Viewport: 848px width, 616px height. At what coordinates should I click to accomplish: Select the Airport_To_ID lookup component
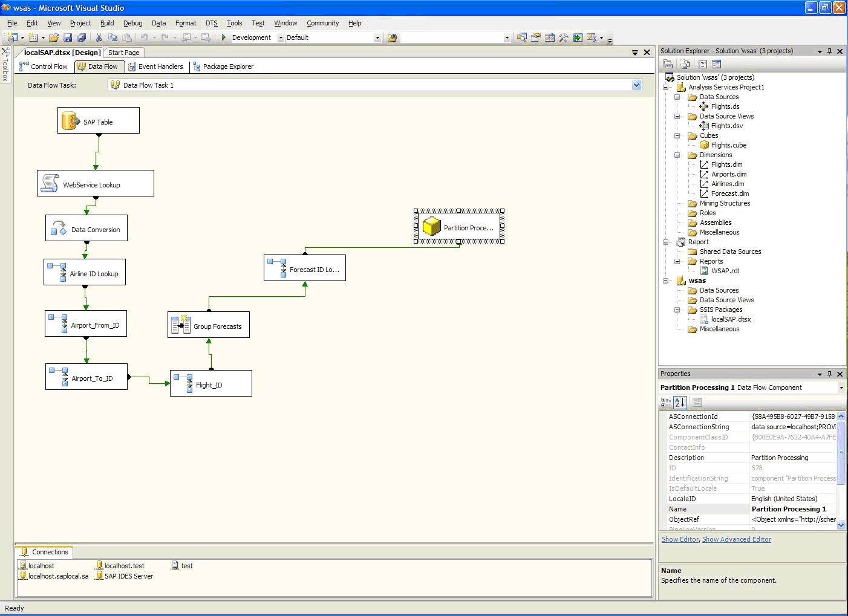tap(86, 377)
